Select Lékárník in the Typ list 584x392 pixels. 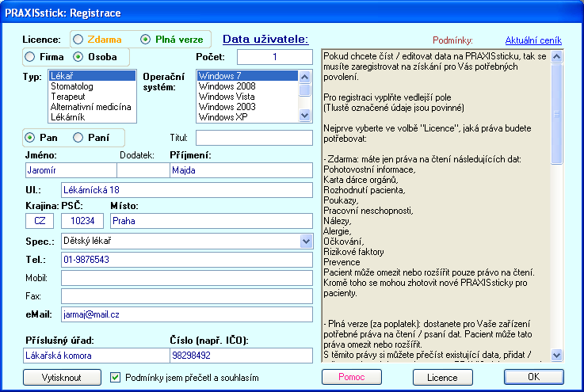coord(92,117)
